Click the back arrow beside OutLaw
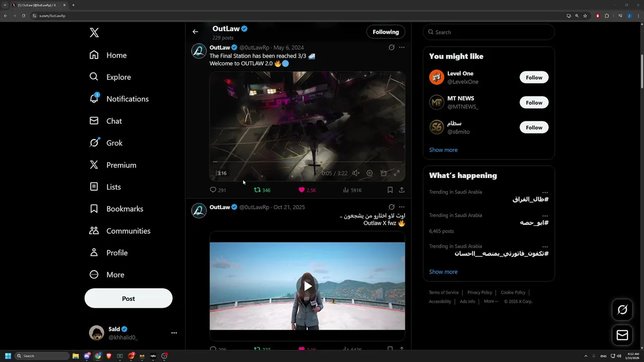 tap(195, 32)
